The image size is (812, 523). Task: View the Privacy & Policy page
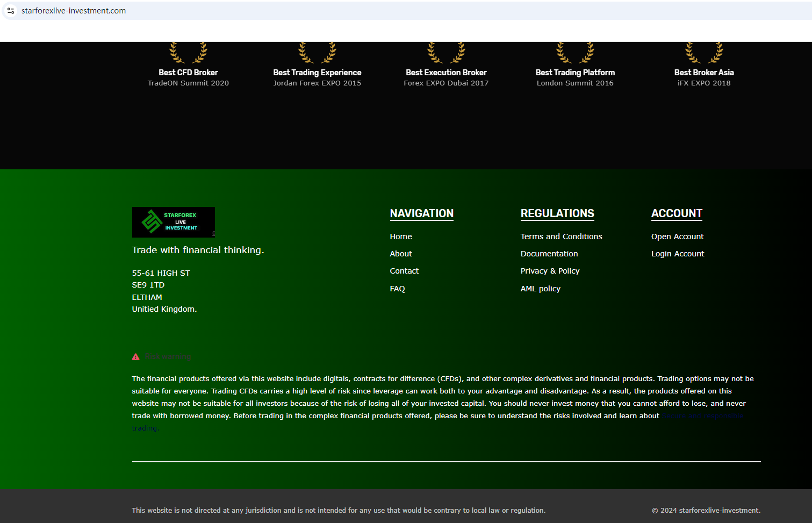[550, 271]
